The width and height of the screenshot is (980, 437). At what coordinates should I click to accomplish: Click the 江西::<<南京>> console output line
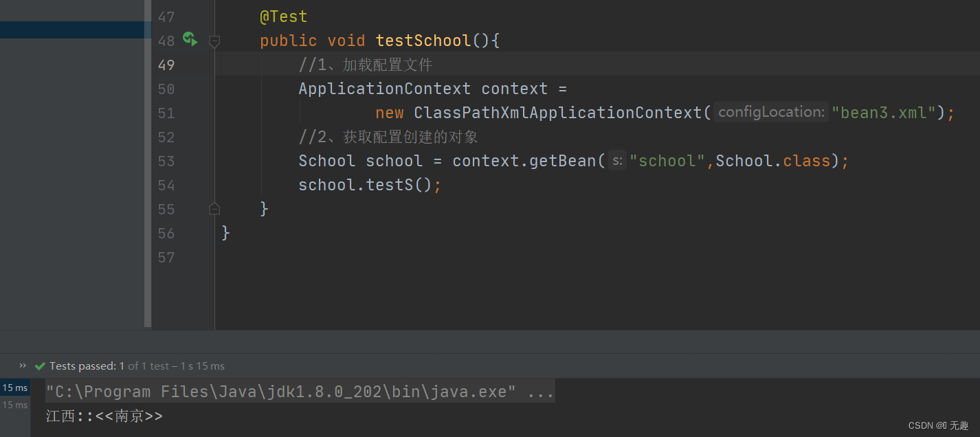click(x=104, y=416)
